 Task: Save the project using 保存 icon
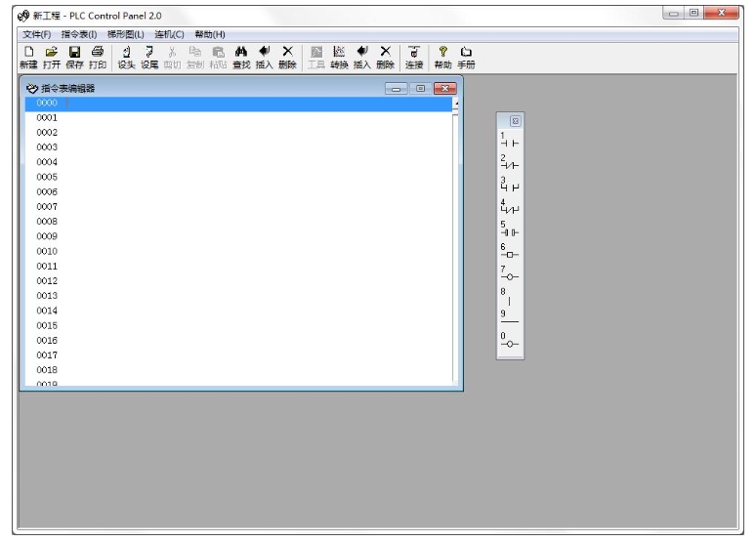pos(74,57)
